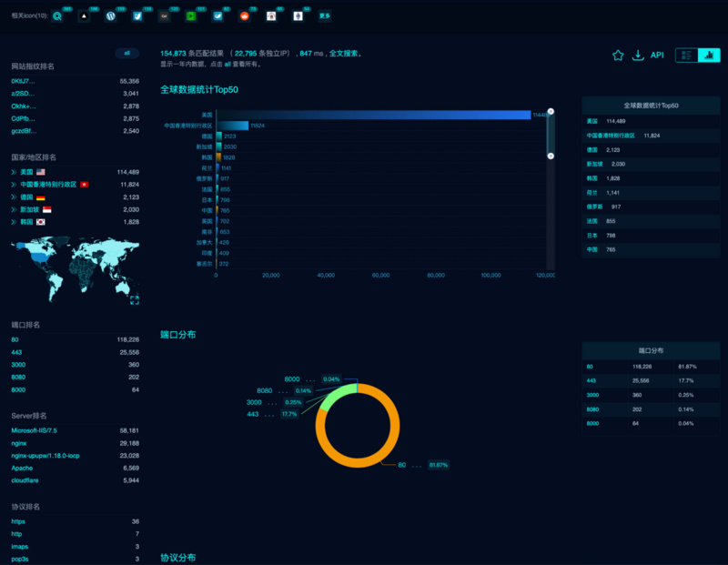Click the download results icon
Viewport: 728px width, 565px height.
[x=638, y=55]
